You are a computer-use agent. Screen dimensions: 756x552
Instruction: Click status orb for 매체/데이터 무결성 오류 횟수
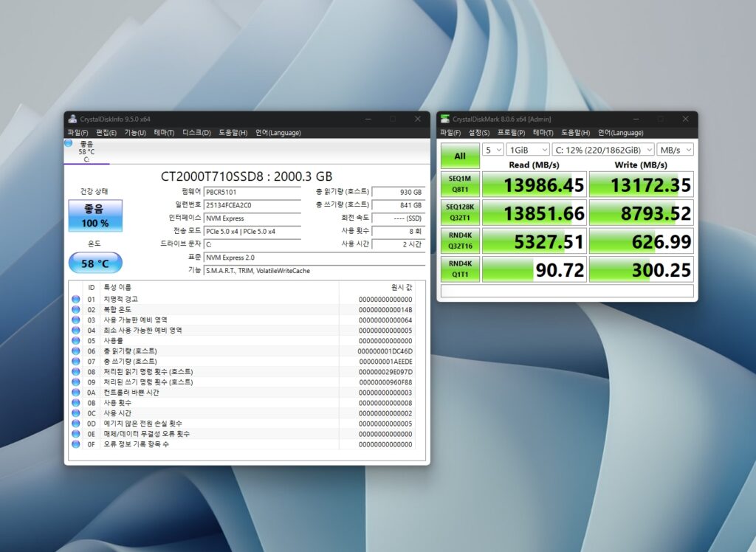click(76, 434)
